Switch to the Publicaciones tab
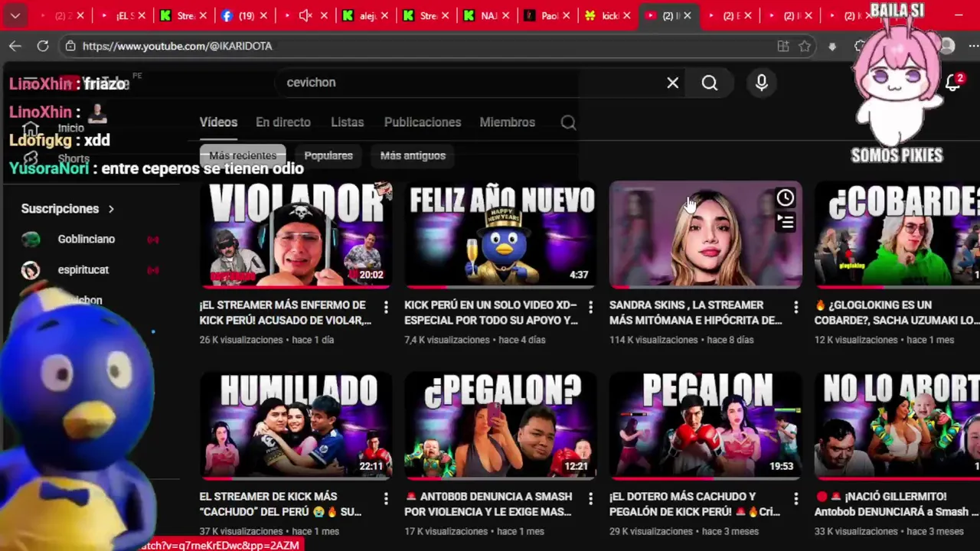This screenshot has width=980, height=551. (x=423, y=122)
